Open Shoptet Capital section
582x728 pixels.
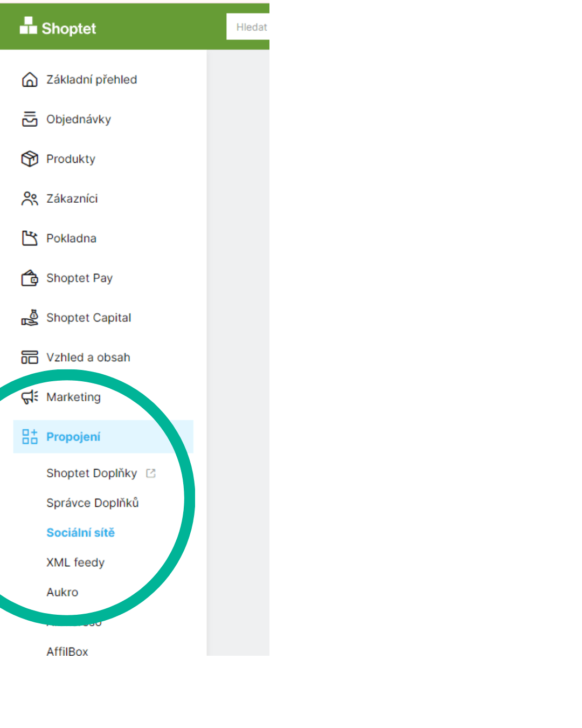point(89,318)
